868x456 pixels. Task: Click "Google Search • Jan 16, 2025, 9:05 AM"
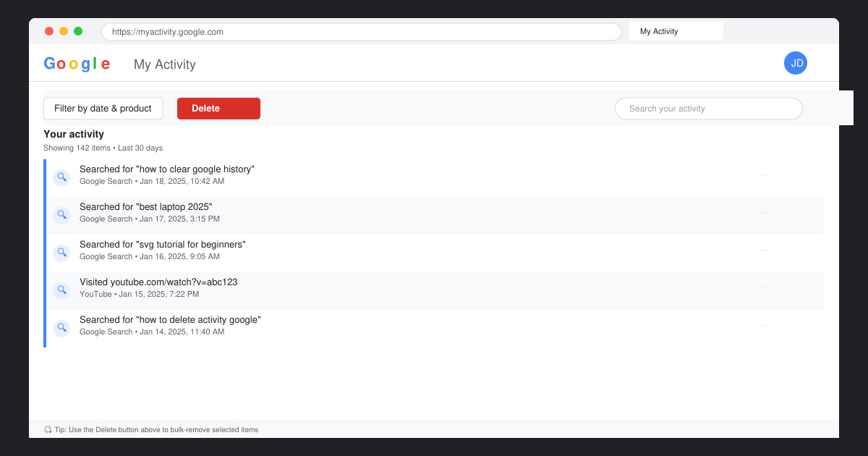tap(150, 257)
